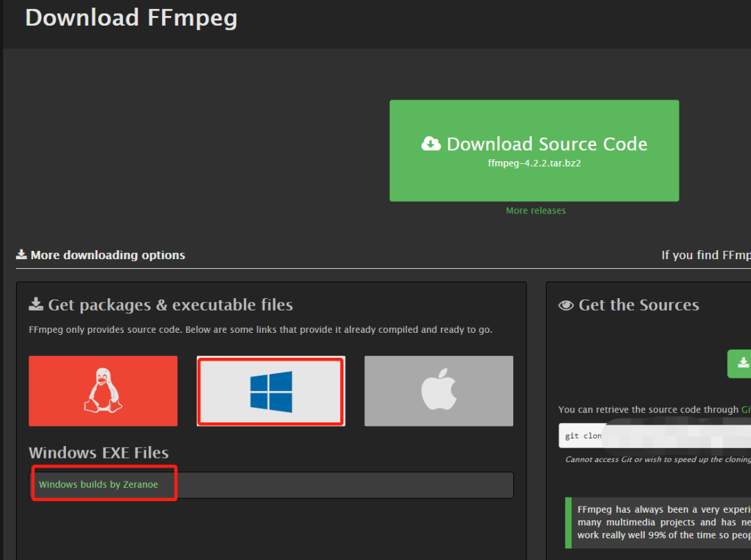Click the Windows EXE Files heading
Viewport: 751px width, 560px height.
[99, 453]
